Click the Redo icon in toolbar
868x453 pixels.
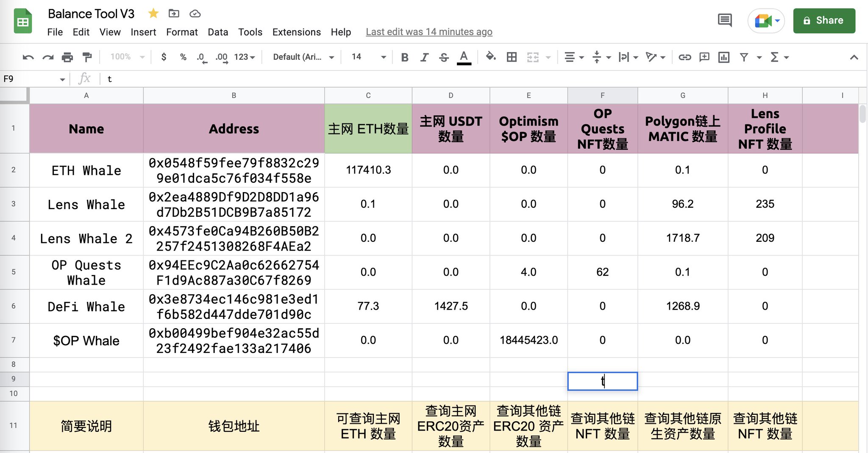[47, 57]
